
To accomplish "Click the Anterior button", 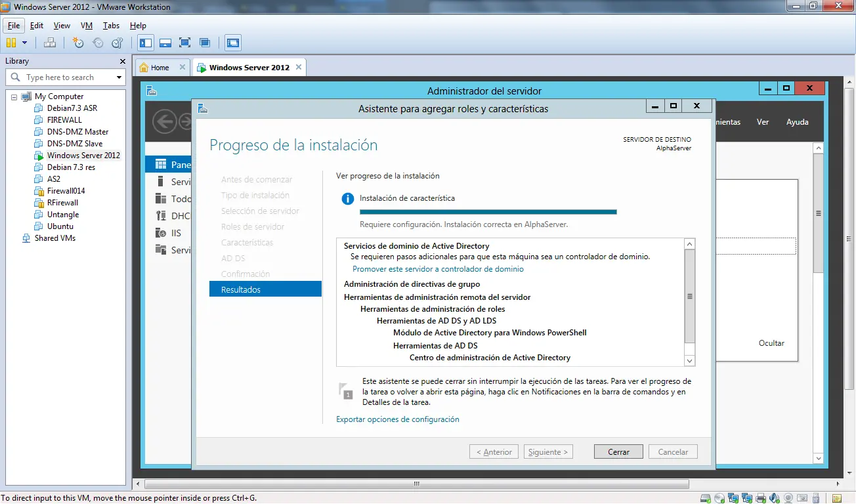I will (x=494, y=451).
